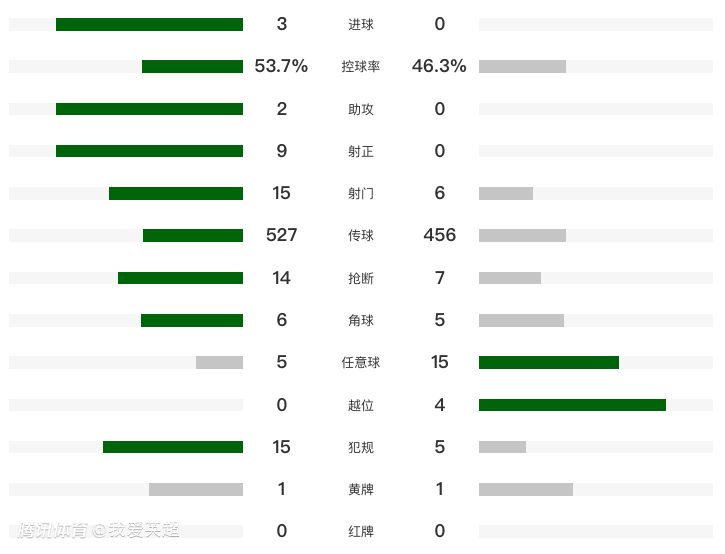Select the 456 passes value

tap(439, 236)
